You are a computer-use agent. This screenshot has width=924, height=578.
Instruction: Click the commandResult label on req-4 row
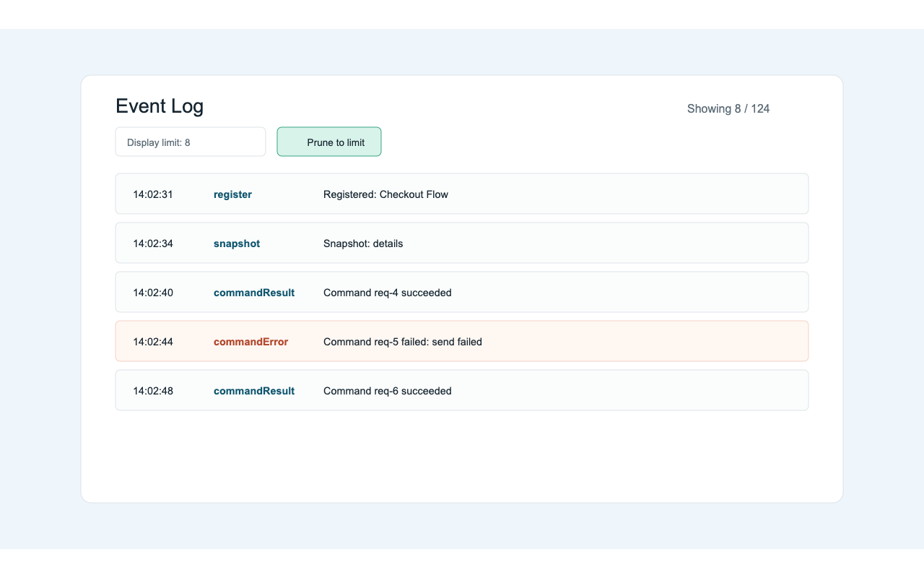pyautogui.click(x=253, y=293)
